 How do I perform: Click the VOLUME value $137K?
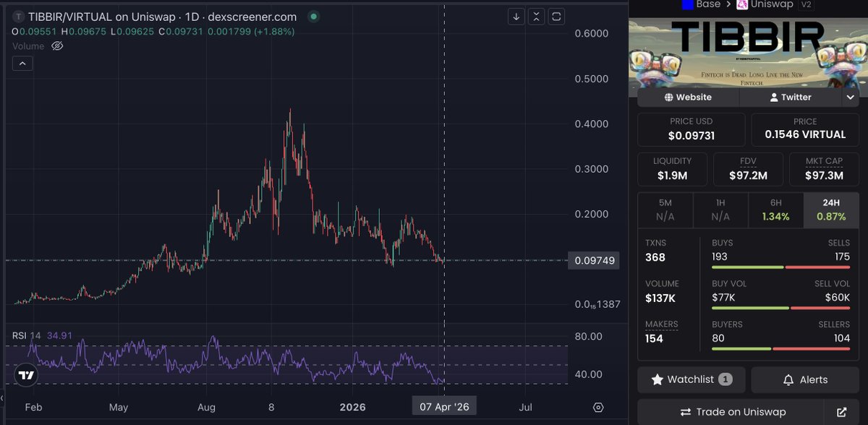point(662,297)
